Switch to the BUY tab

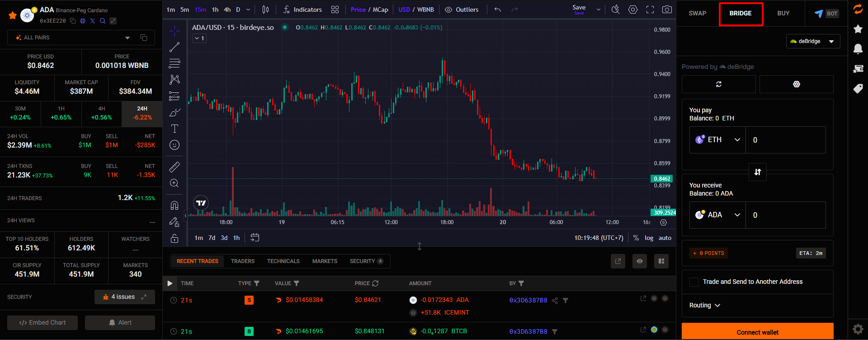783,13
